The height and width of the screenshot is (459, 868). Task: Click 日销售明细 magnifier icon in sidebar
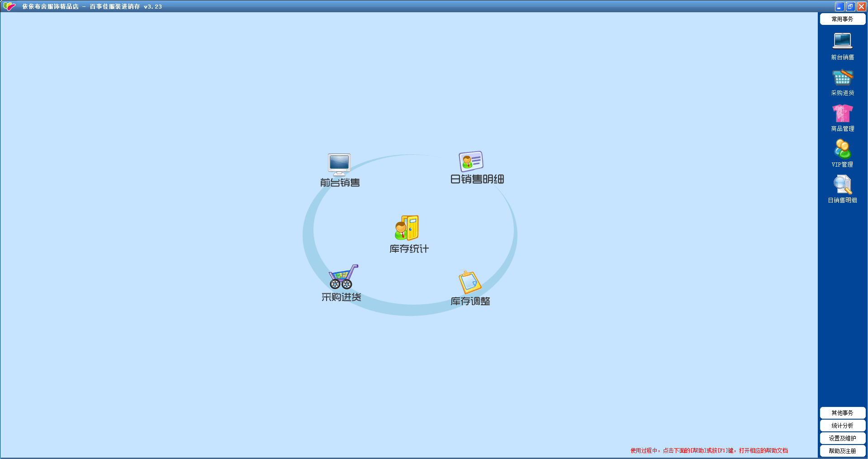click(x=842, y=185)
